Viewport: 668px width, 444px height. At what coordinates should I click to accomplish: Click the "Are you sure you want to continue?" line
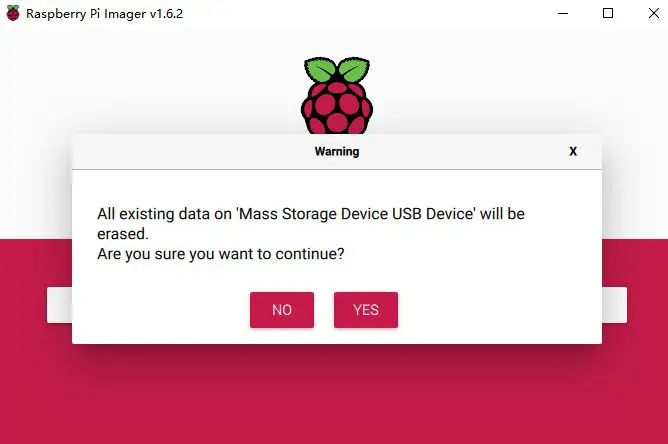point(221,254)
